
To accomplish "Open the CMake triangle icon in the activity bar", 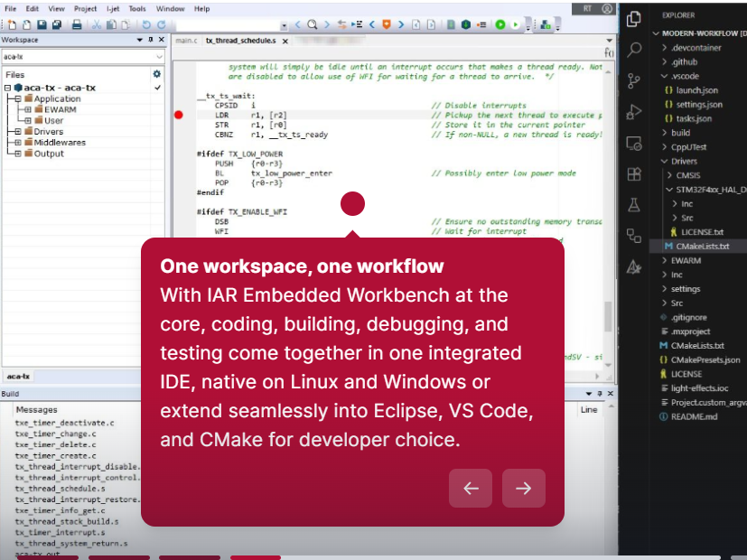I will coord(633,267).
